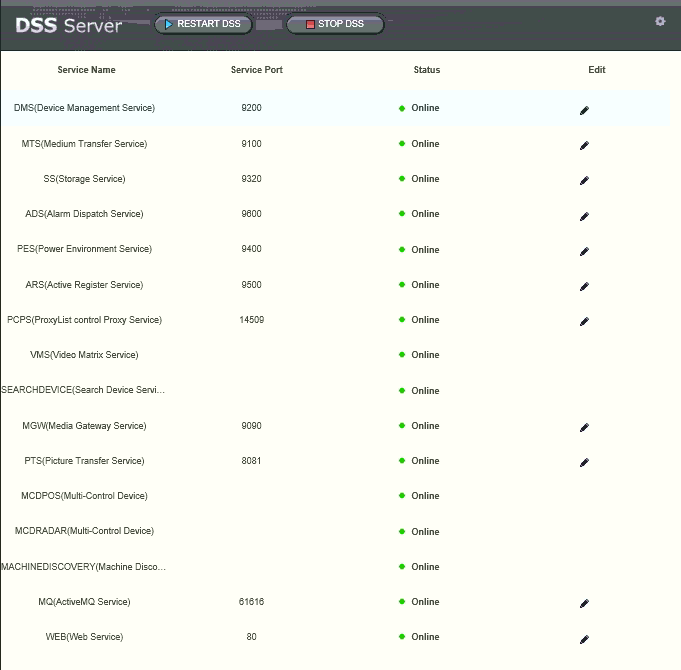681x670 pixels.
Task: Open the settings gear in the header
Action: (660, 21)
